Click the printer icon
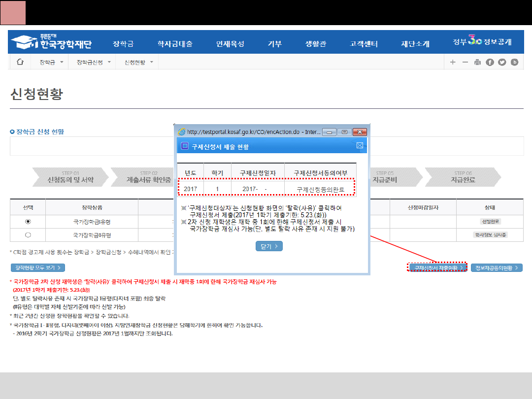The height and width of the screenshot is (399, 532). click(x=477, y=62)
